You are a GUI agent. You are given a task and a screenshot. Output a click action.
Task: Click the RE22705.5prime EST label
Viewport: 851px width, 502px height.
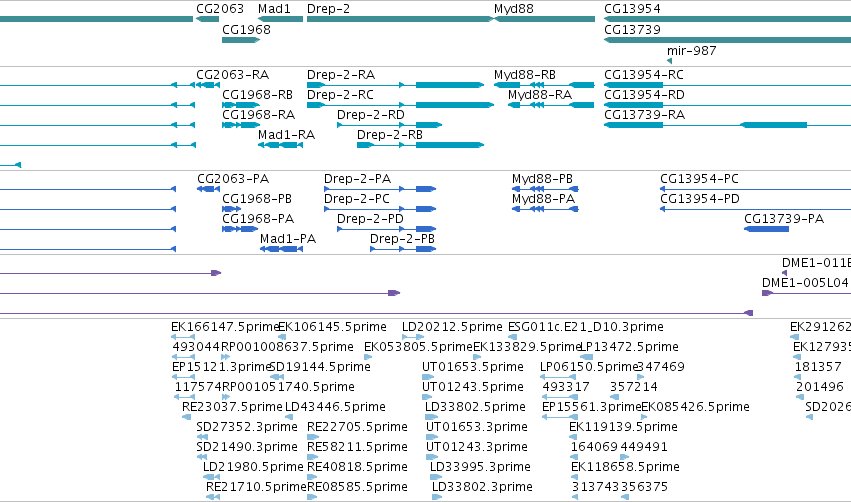[x=357, y=427]
